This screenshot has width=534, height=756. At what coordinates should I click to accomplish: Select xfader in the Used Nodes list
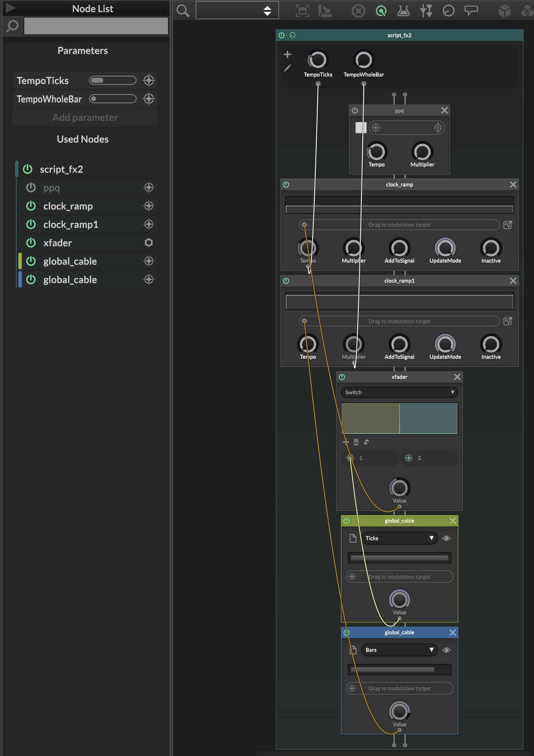(x=58, y=243)
